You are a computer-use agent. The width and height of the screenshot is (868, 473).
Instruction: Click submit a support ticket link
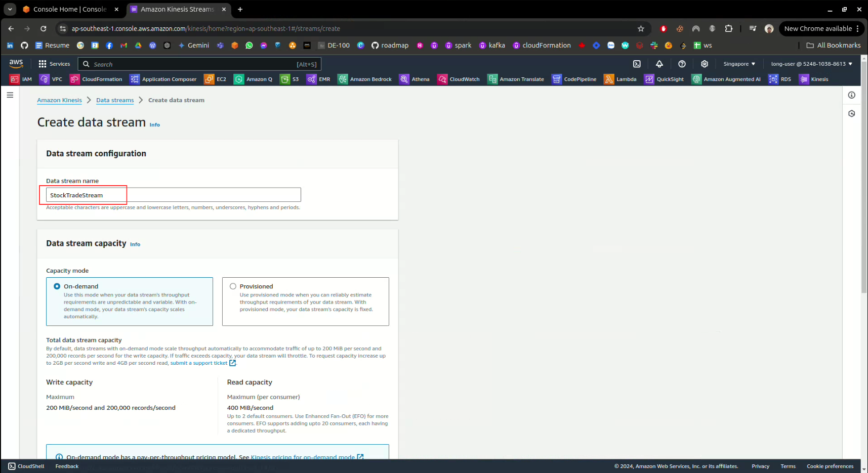199,363
